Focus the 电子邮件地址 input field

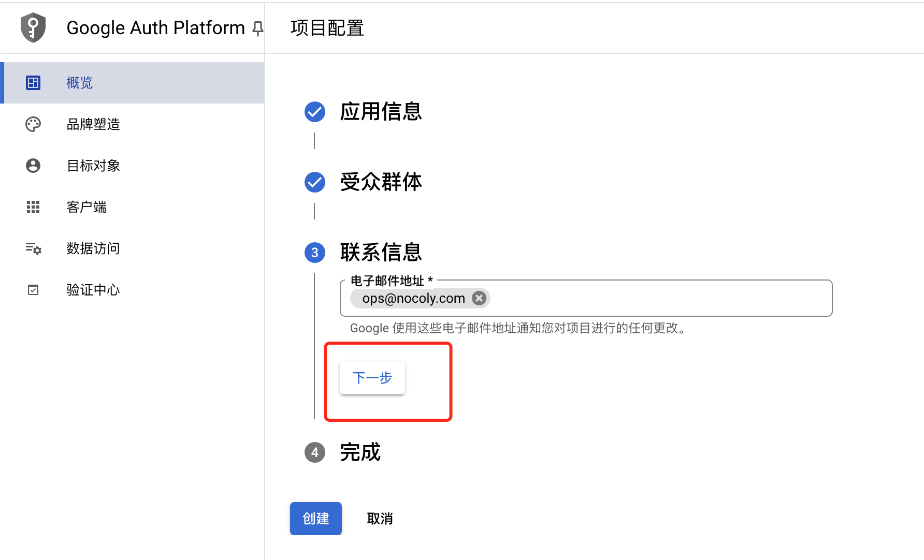click(586, 298)
